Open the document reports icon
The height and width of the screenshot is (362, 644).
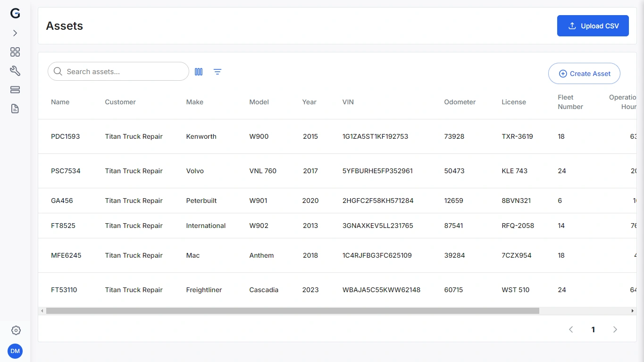click(15, 109)
